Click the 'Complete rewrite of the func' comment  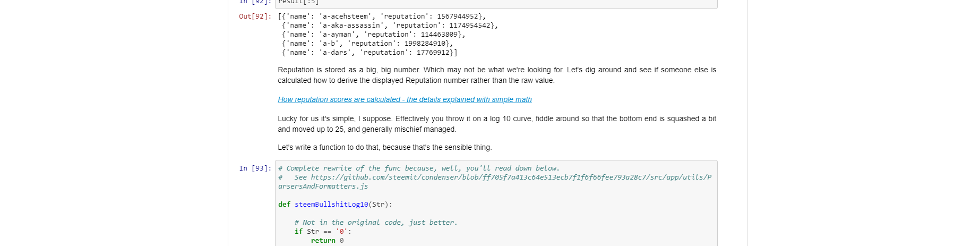coord(419,168)
